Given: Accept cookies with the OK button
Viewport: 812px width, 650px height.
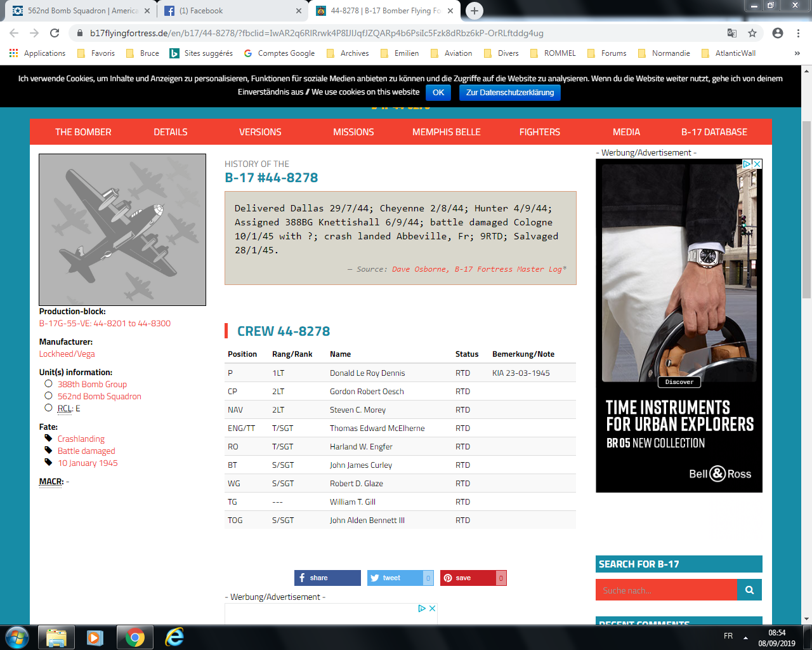Looking at the screenshot, I should (438, 93).
